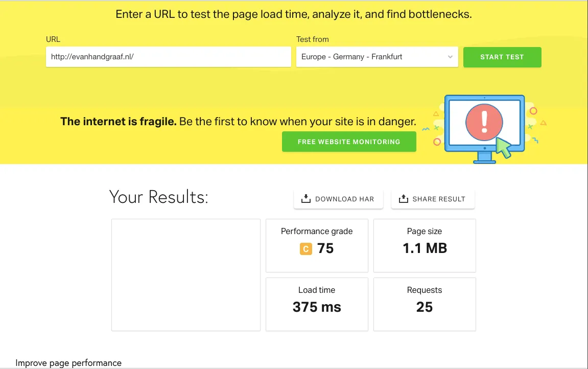588x369 pixels.
Task: Click the SHARE RESULT button label
Action: click(439, 199)
